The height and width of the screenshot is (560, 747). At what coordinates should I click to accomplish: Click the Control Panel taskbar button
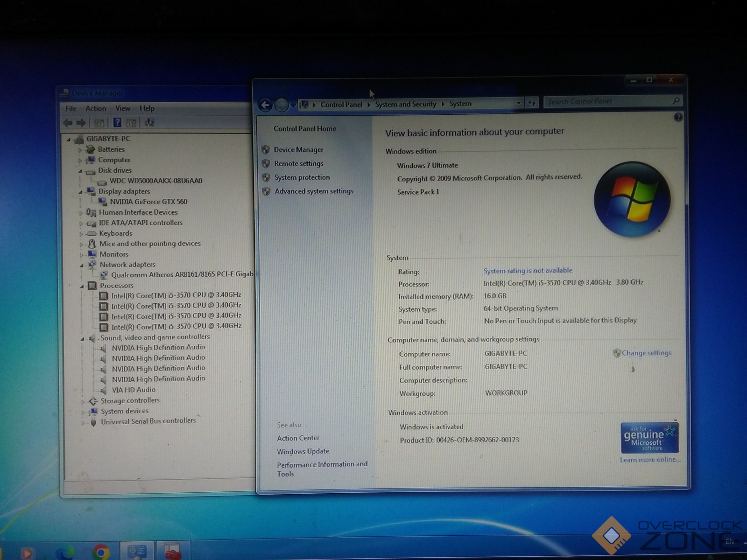point(137,552)
